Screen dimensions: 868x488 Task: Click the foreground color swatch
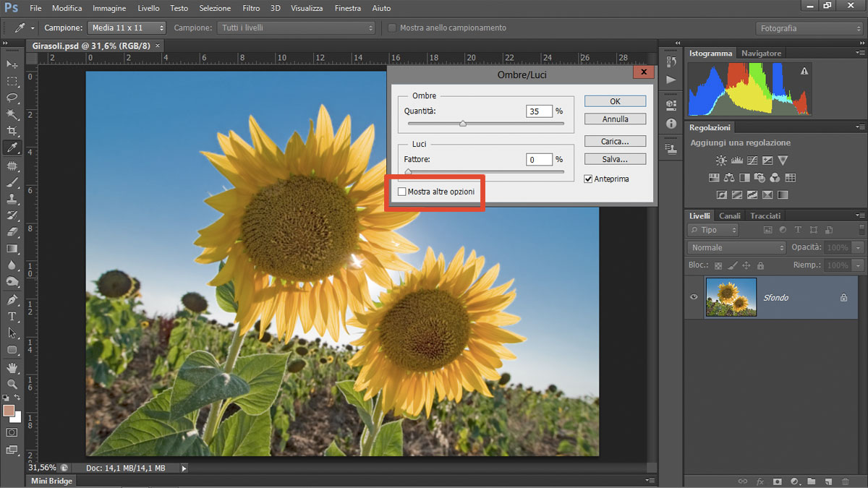click(9, 411)
